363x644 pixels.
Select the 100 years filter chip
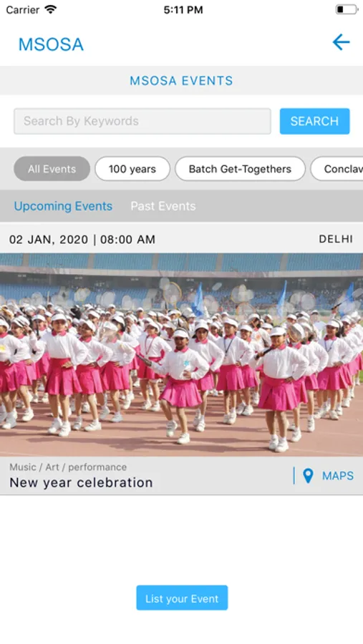coord(132,169)
